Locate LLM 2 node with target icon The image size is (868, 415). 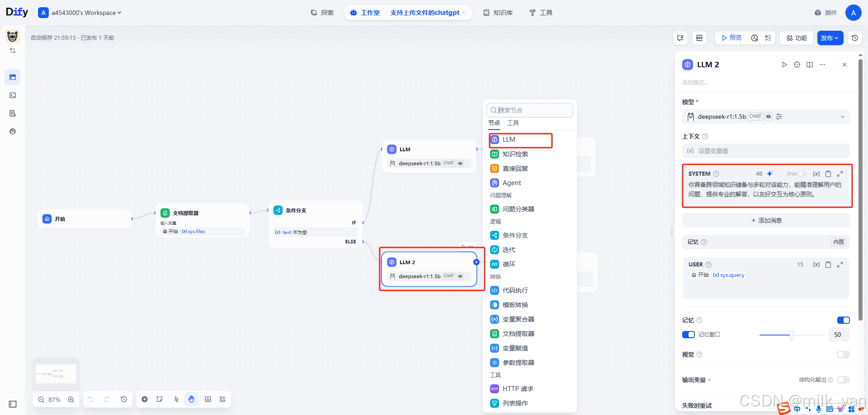coord(797,65)
